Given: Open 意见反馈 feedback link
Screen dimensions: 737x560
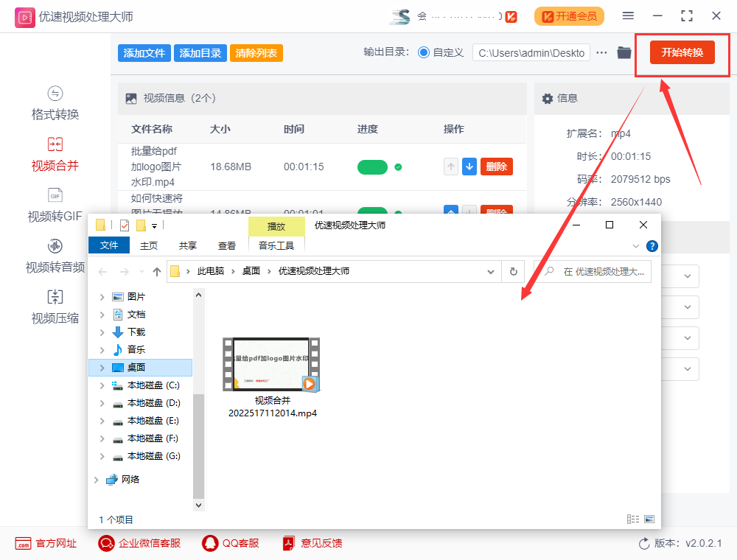Looking at the screenshot, I should point(312,544).
